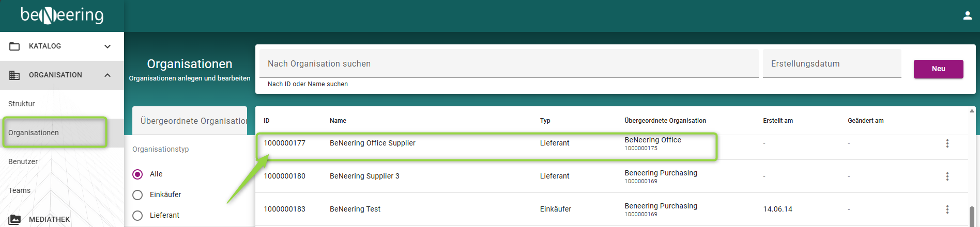Expand the Katalog menu chevron
This screenshot has height=227, width=980.
pyautogui.click(x=108, y=46)
